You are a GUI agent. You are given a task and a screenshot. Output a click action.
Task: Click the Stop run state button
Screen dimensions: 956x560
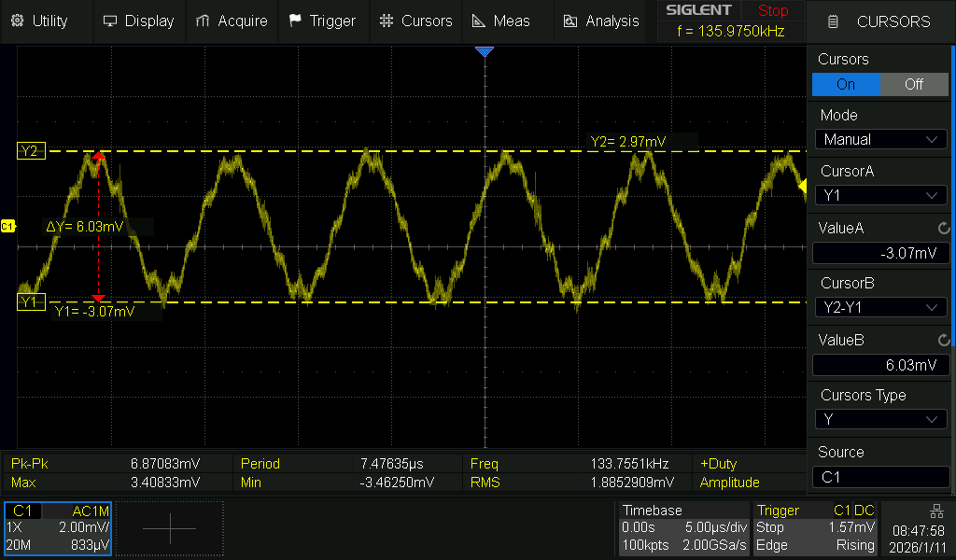pyautogui.click(x=773, y=10)
